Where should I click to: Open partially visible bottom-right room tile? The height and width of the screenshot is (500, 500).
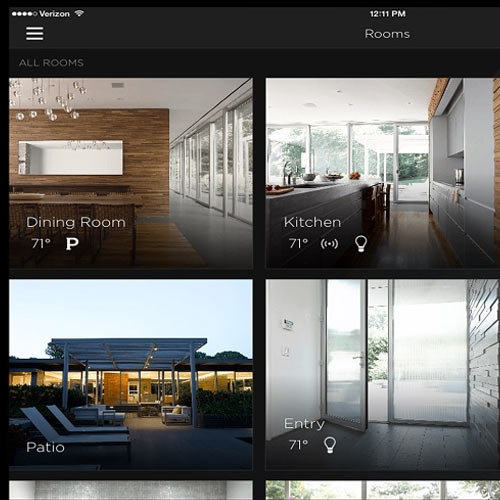tap(383, 490)
